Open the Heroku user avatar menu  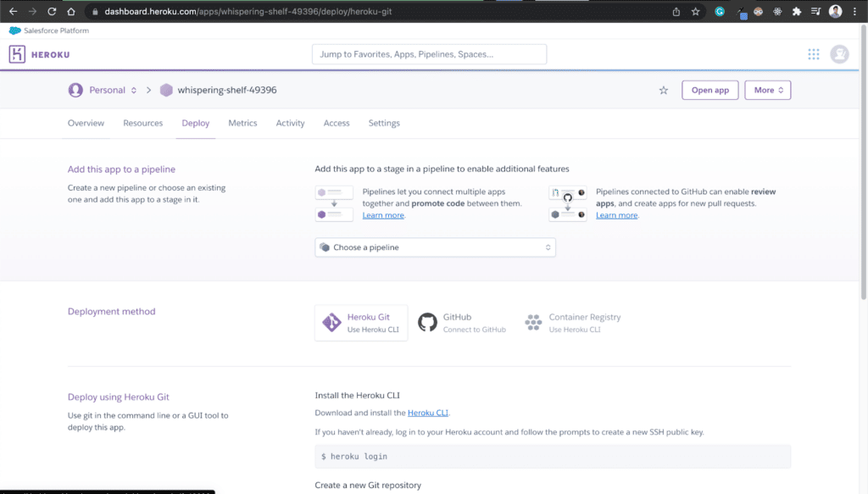click(839, 53)
